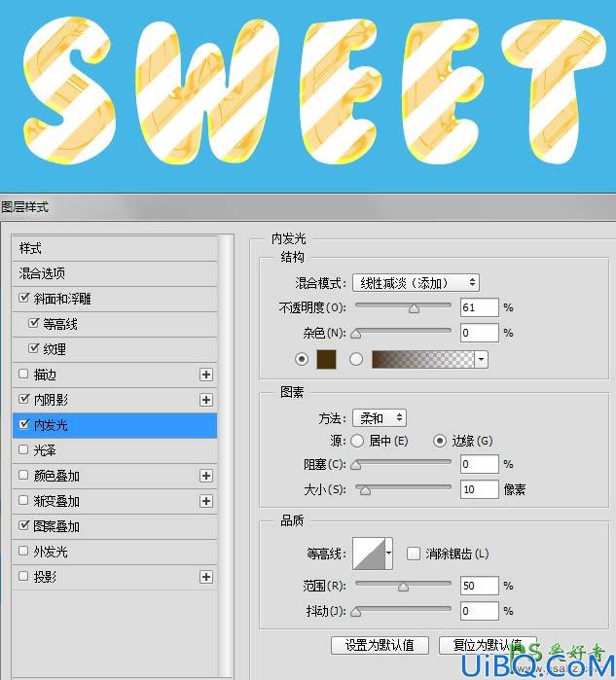Add another 内阴影 effect via plus icon
616x680 pixels.
tap(206, 400)
